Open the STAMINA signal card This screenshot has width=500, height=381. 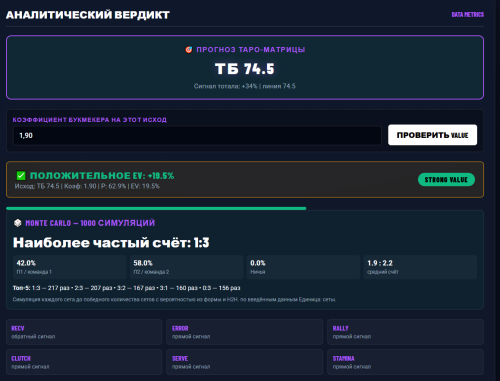pos(405,362)
